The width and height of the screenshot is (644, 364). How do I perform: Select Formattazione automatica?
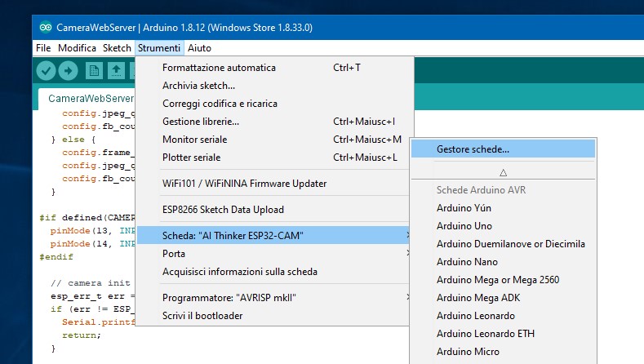click(273, 68)
